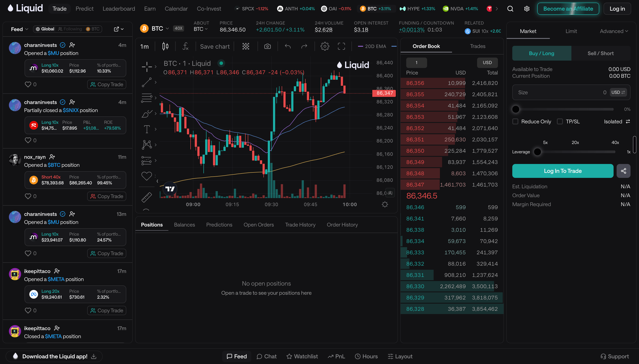
Task: Take a chart snapshot with camera icon
Action: click(268, 46)
